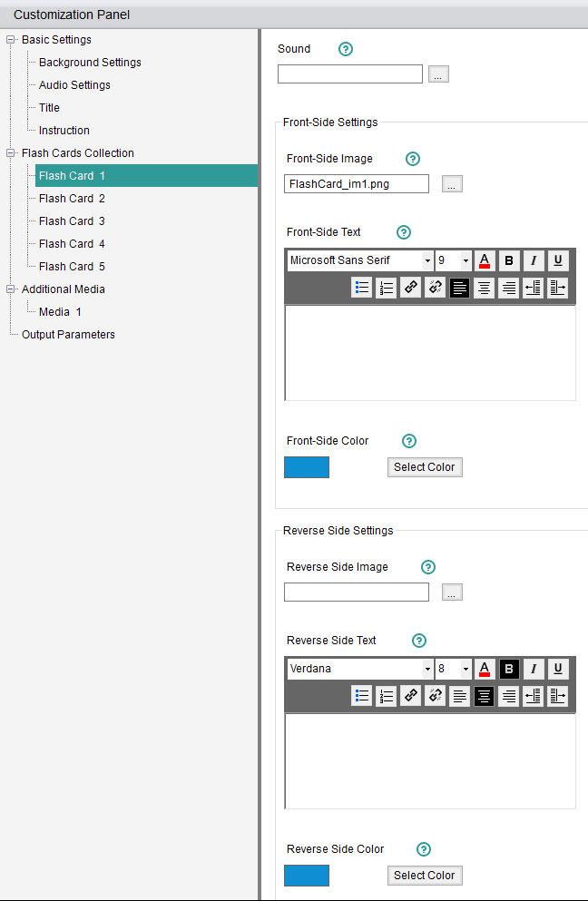Screen dimensions: 588x901
Task: Toggle underline in Reverse Side Text toolbar
Action: point(558,670)
